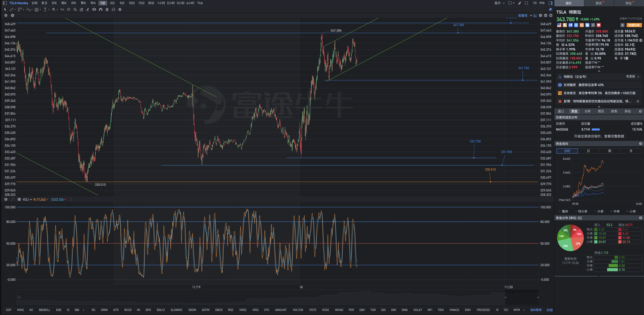
Task: Open the 评论 comments tab
Action: point(629,3)
